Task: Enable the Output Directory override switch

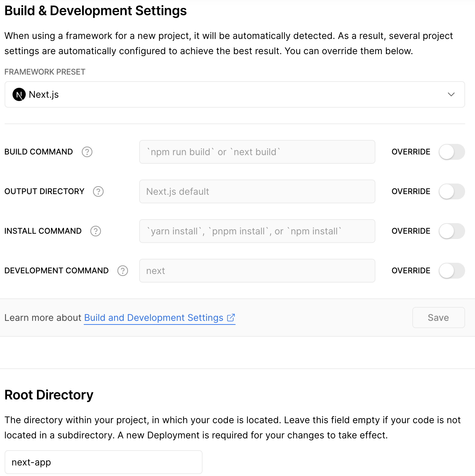Action: [x=452, y=191]
